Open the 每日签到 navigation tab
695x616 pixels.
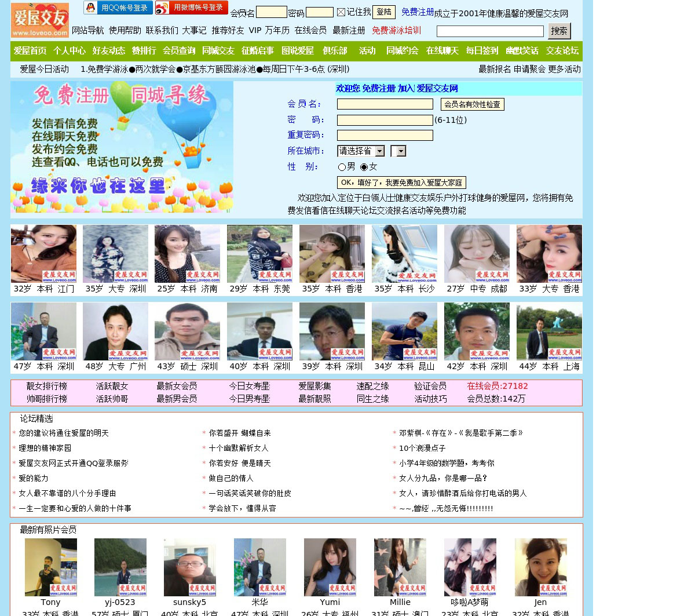[482, 51]
